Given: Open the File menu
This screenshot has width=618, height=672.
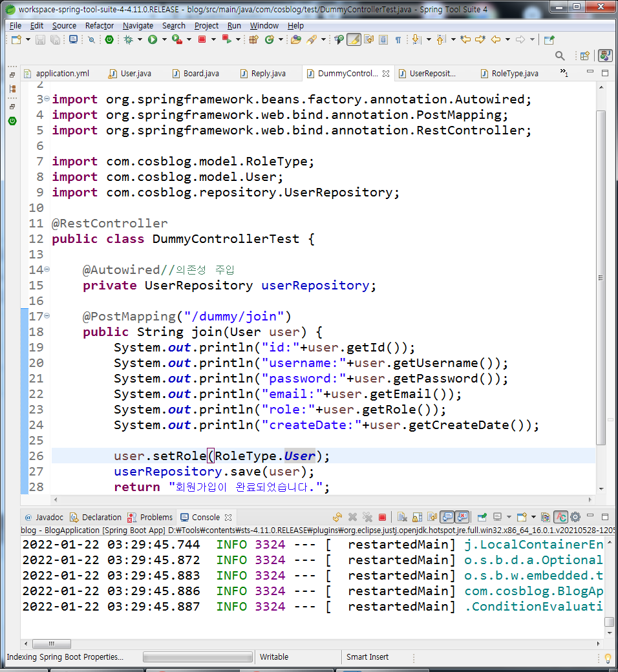Looking at the screenshot, I should (x=15, y=26).
